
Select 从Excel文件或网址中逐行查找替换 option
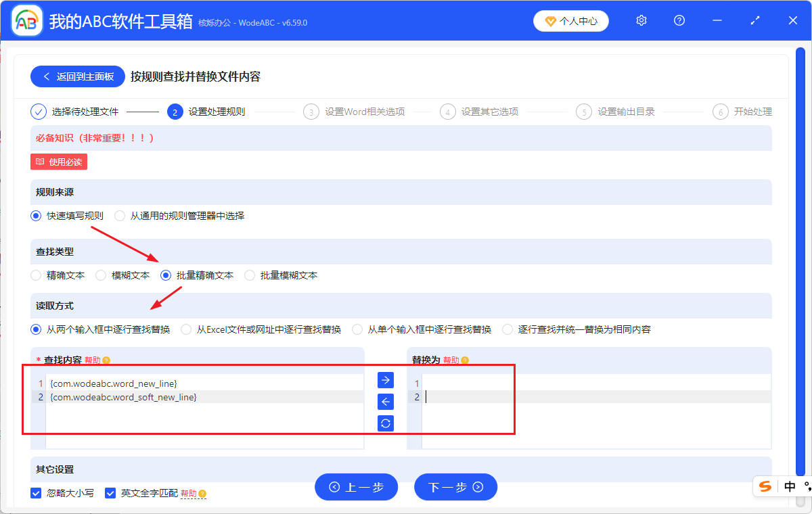pos(185,329)
